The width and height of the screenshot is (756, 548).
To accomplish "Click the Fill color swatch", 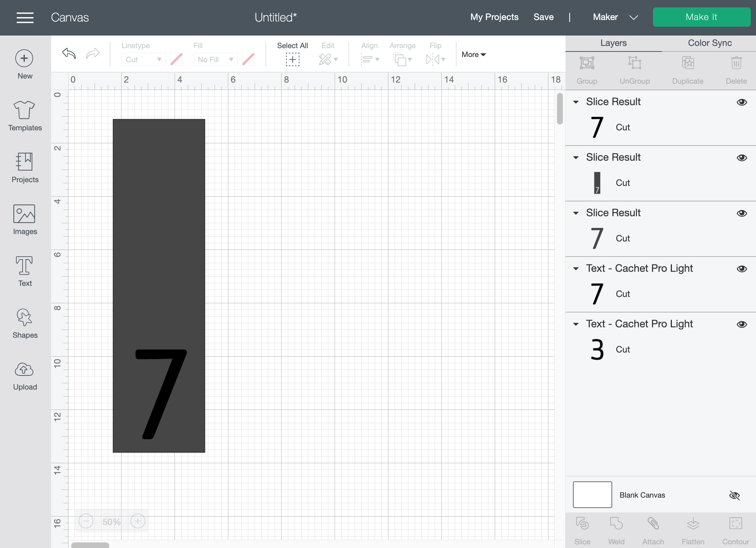I will 248,59.
